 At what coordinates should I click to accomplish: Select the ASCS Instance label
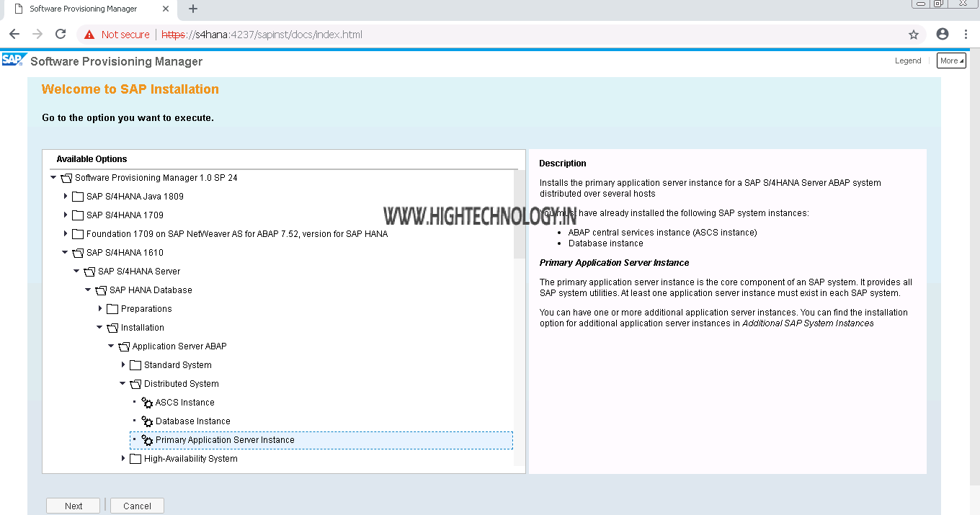[x=185, y=403]
